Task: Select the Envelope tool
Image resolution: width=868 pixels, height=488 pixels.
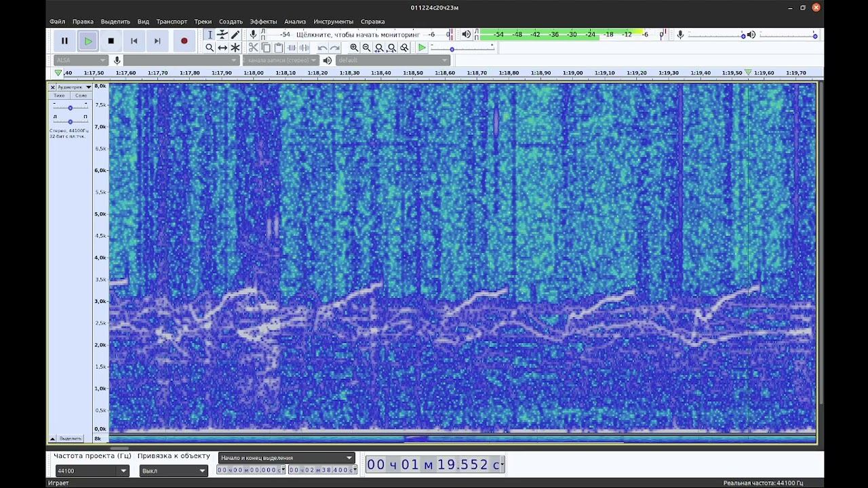Action: click(x=222, y=35)
